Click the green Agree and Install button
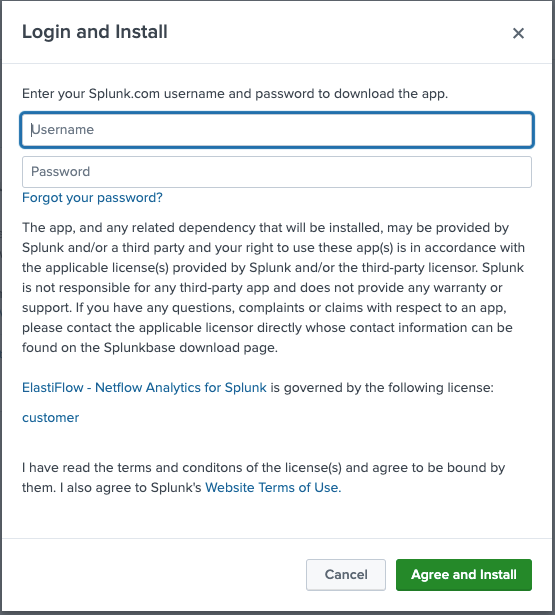Screen dimensions: 555x615 pos(464,575)
